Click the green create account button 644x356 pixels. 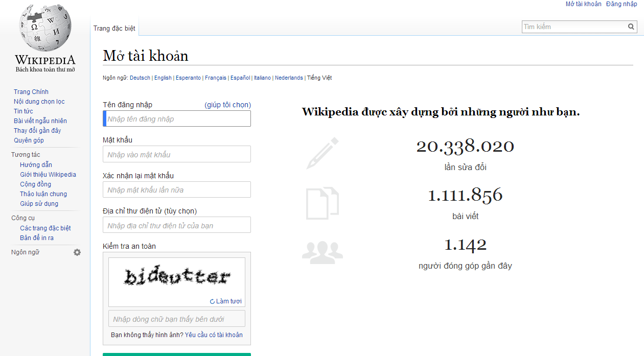click(x=177, y=354)
